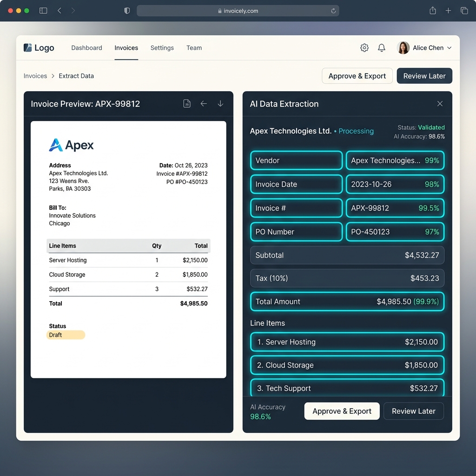Click the Draft status badge
The width and height of the screenshot is (476, 476).
[x=66, y=335]
